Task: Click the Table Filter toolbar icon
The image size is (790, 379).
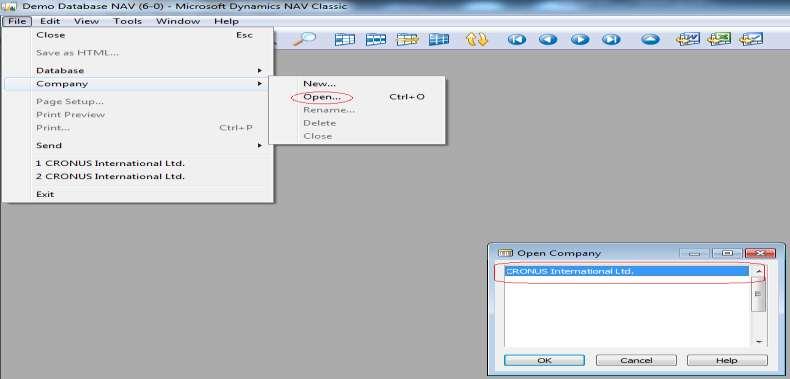Action: pyautogui.click(x=376, y=39)
